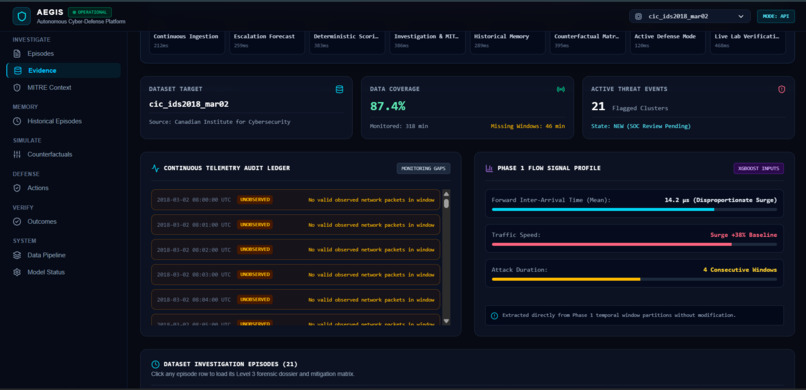Click the 87.4% coverage value
This screenshot has height=390, width=806.
coord(388,106)
